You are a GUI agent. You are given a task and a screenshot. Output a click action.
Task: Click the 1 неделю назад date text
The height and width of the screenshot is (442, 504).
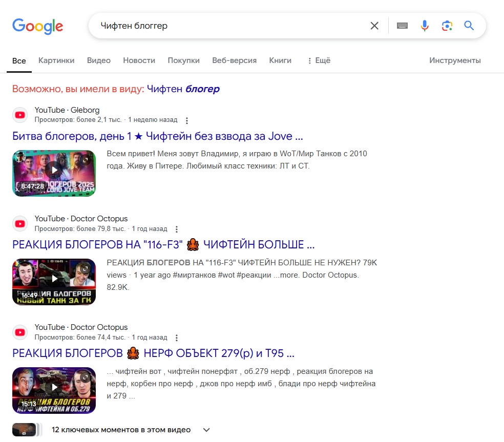[x=153, y=120]
